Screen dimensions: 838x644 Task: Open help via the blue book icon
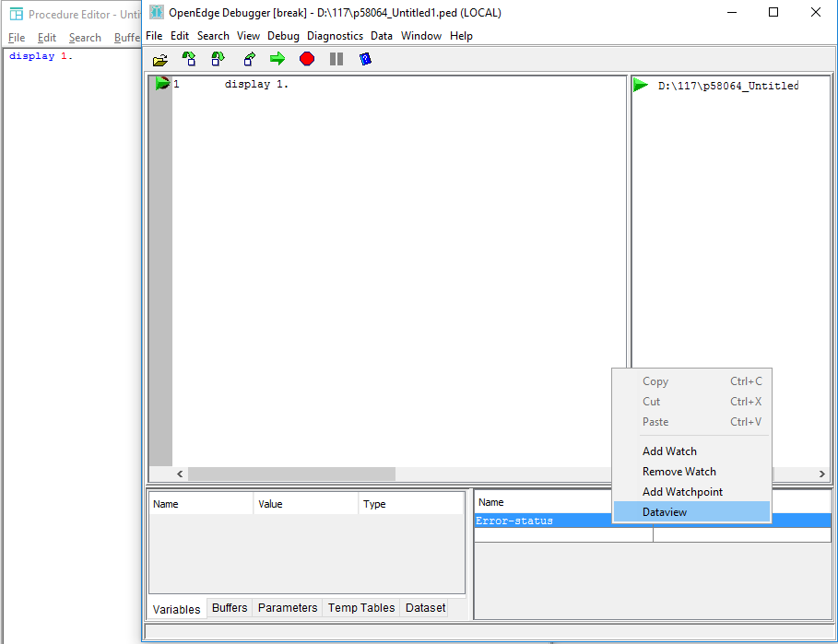[364, 58]
